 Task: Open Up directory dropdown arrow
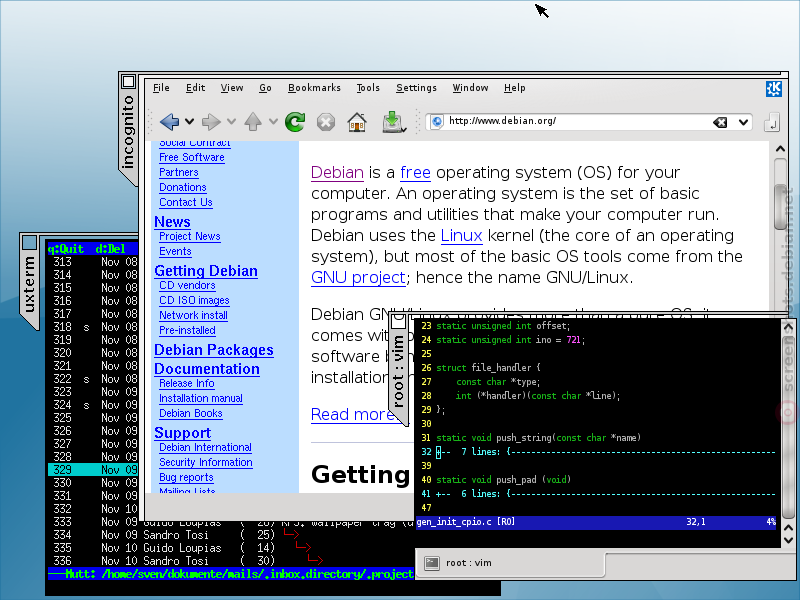pos(273,121)
